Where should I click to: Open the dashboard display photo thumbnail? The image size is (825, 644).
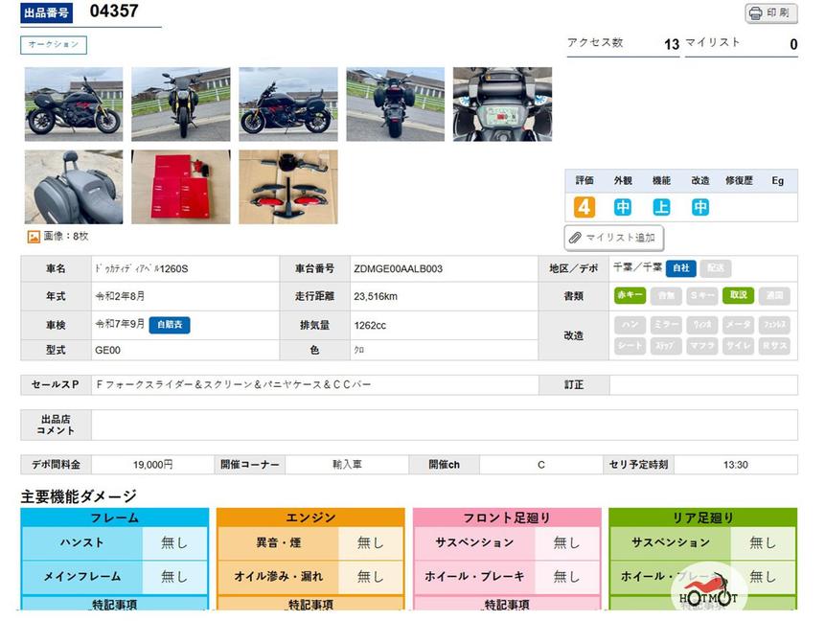pos(502,103)
